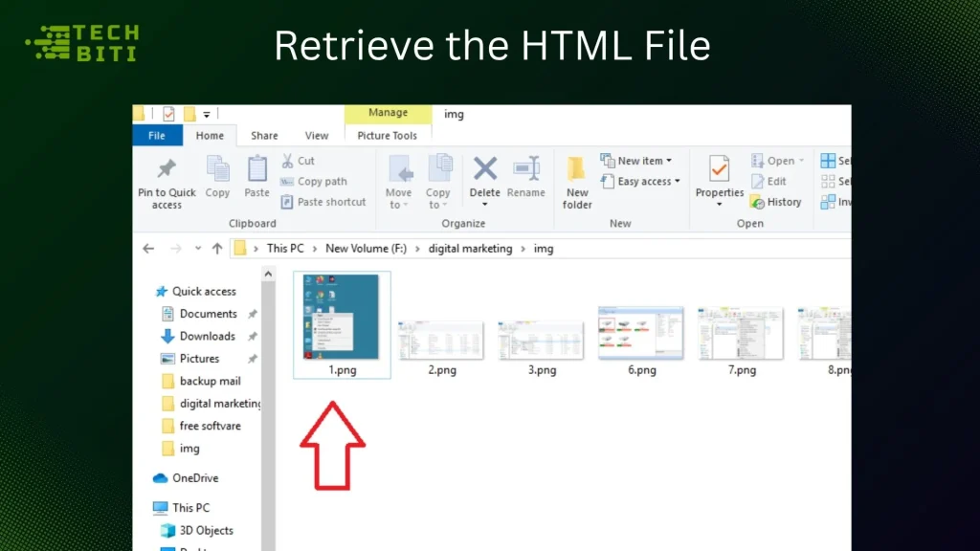
Task: Open the Downloads folder in sidebar
Action: click(208, 336)
